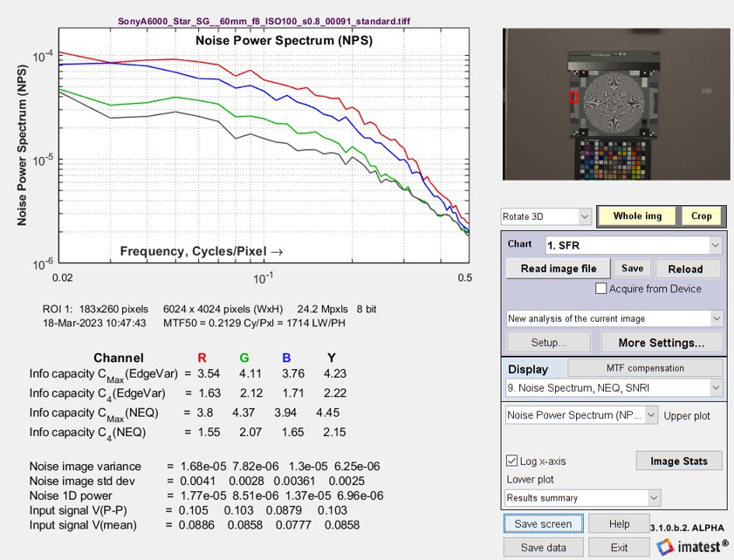The image size is (734, 560).
Task: Click the Save data button
Action: (x=543, y=548)
